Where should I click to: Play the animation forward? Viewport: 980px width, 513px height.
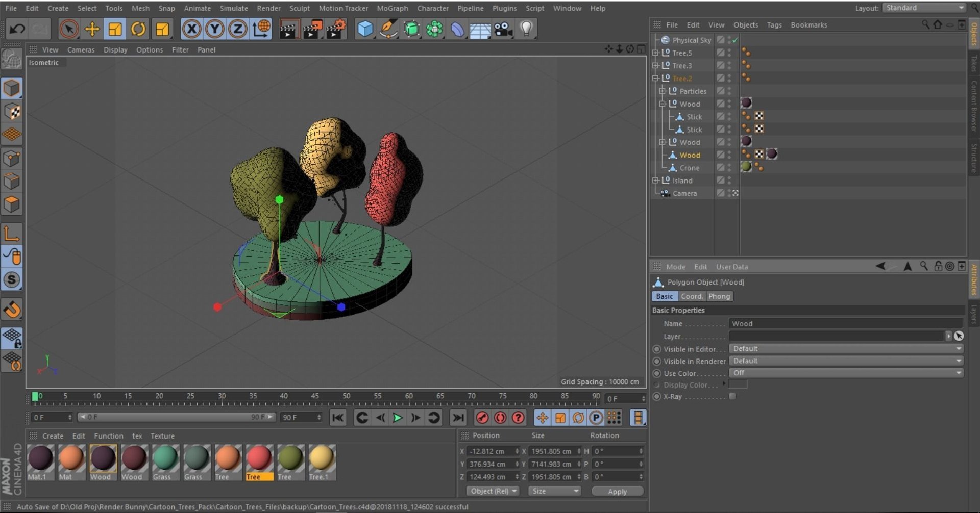[397, 418]
